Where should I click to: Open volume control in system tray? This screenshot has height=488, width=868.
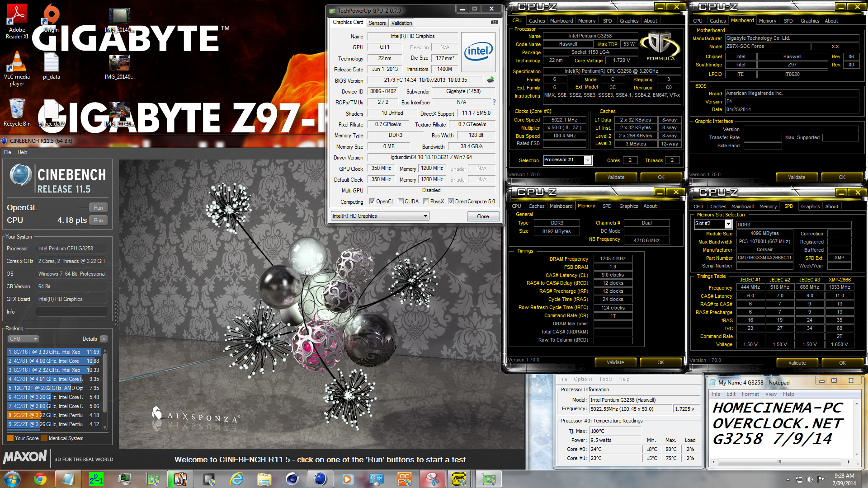coord(810,479)
